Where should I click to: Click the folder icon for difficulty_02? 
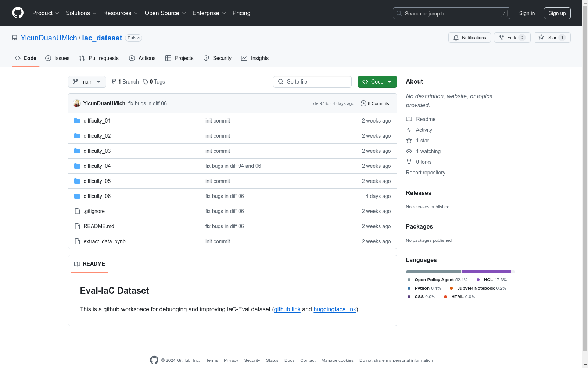[77, 136]
